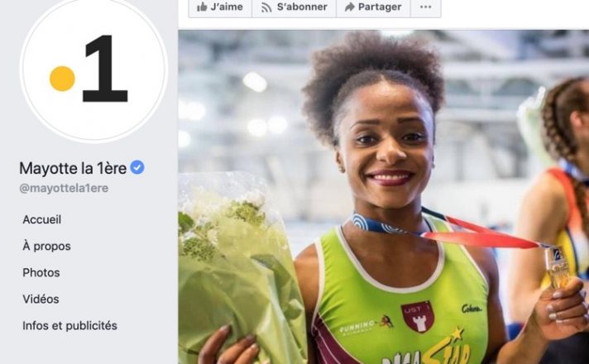Click the Mayotte la 1ère page name

tap(73, 168)
